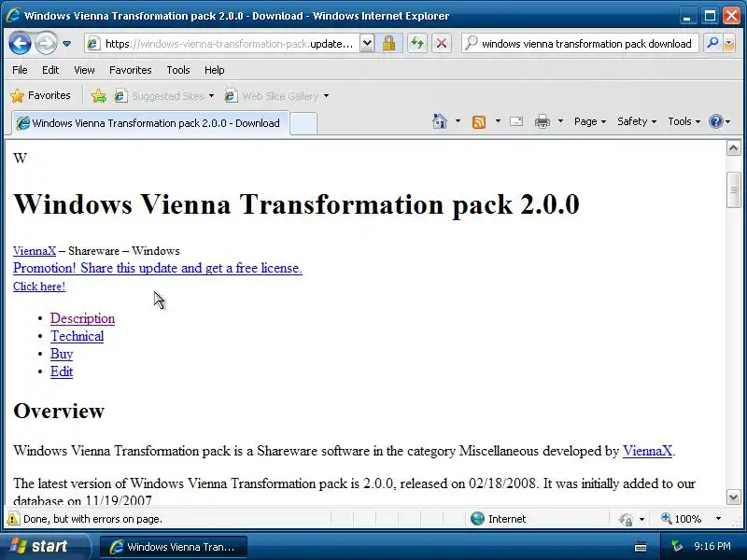The width and height of the screenshot is (747, 560).
Task: Click the blue Help question icon
Action: tap(715, 121)
